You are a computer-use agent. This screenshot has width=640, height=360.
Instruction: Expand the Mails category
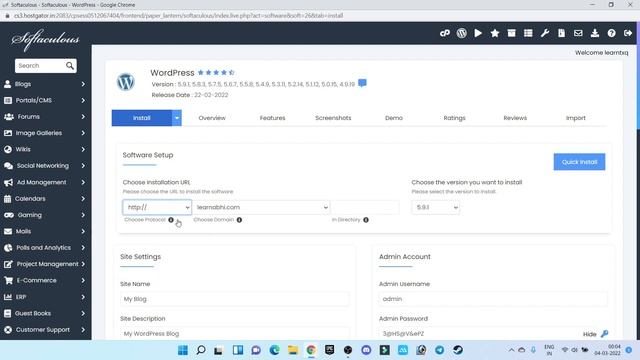(x=45, y=231)
